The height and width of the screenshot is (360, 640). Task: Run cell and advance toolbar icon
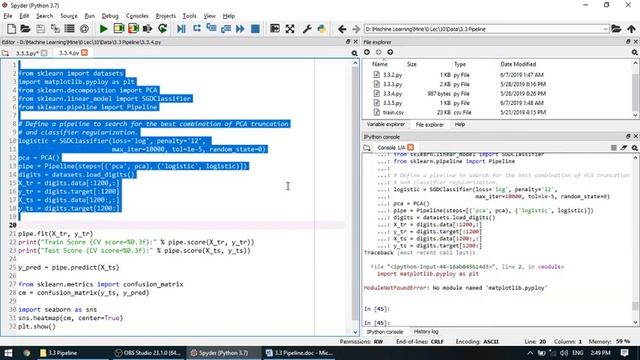point(133,29)
